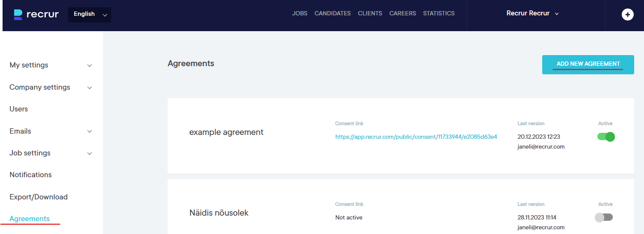Open the Näidis nõusolek agreement
The image size is (644, 234).
[x=219, y=213]
